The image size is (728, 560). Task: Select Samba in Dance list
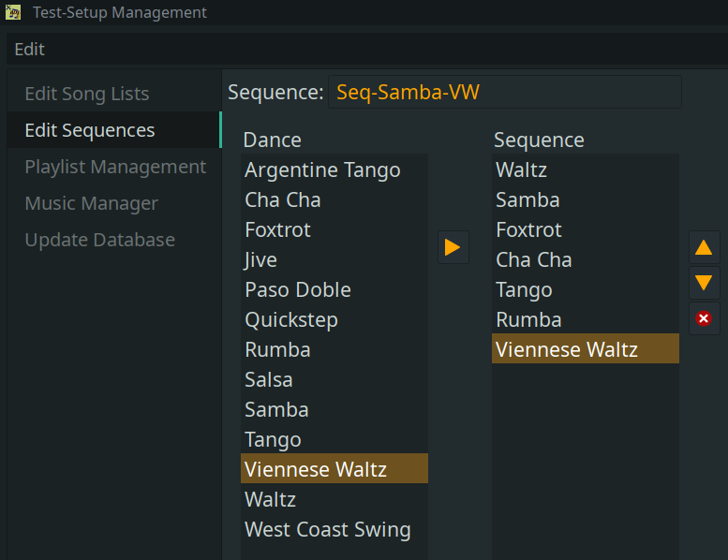[x=334, y=409]
